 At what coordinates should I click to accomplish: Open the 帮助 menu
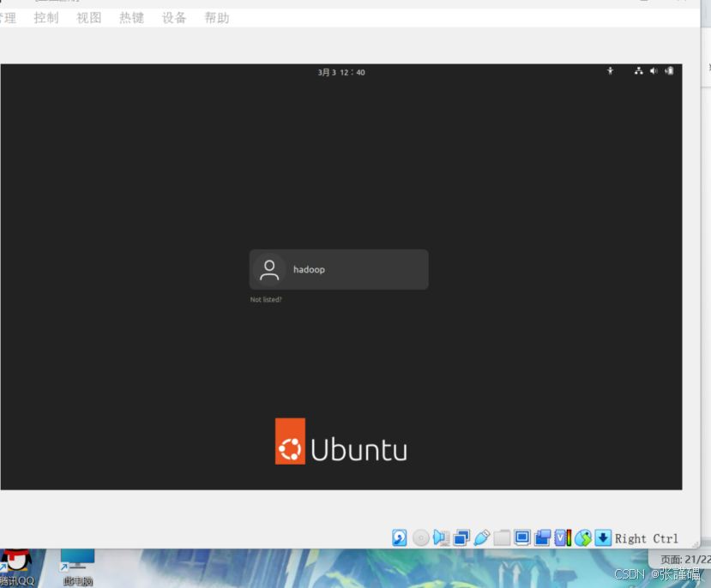coord(217,18)
